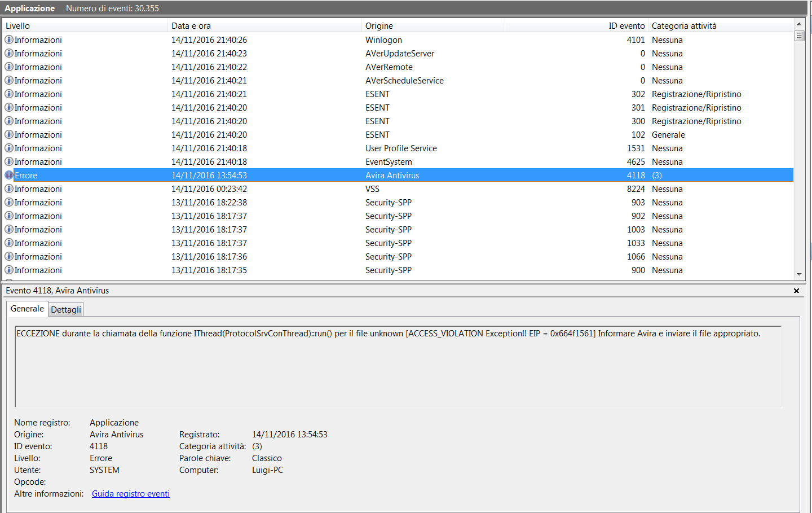Click inside the event description text box

click(398, 367)
